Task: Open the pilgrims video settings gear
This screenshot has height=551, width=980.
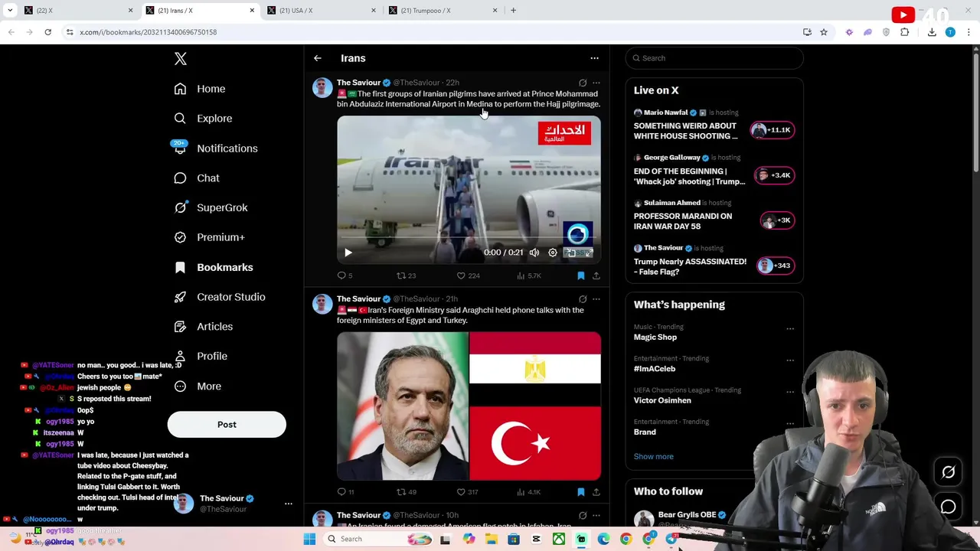Action: pos(553,253)
